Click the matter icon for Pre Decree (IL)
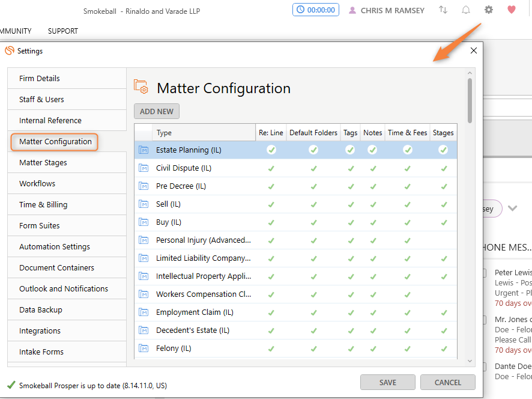This screenshot has height=399, width=532. (x=144, y=186)
